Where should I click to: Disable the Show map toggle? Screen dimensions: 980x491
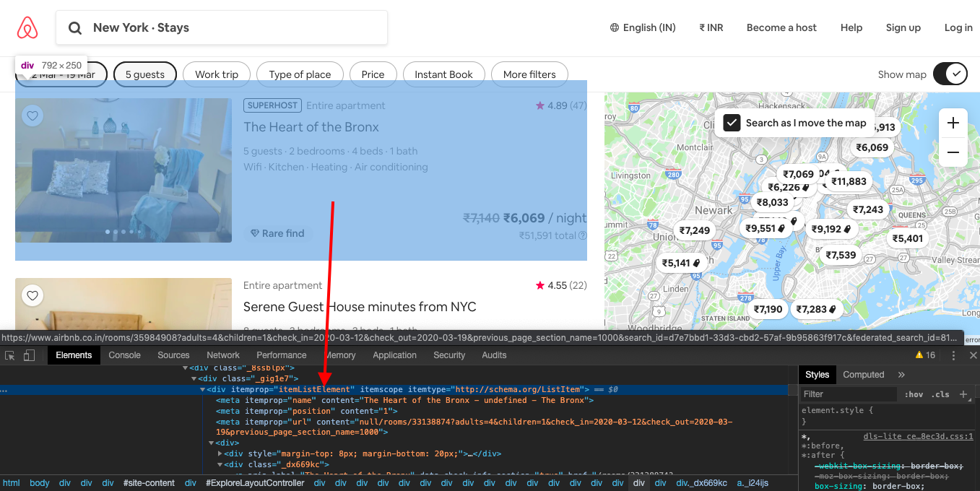[x=950, y=74]
